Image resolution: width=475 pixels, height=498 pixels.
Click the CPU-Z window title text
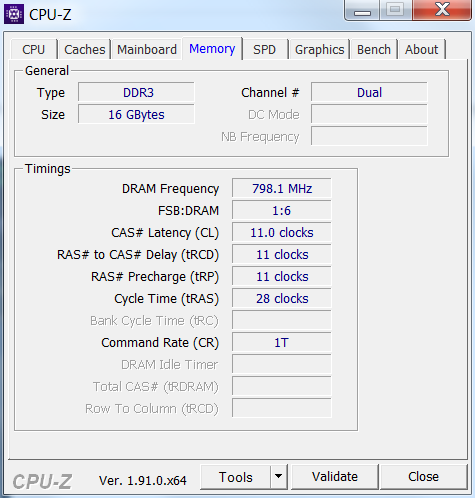[x=50, y=14]
